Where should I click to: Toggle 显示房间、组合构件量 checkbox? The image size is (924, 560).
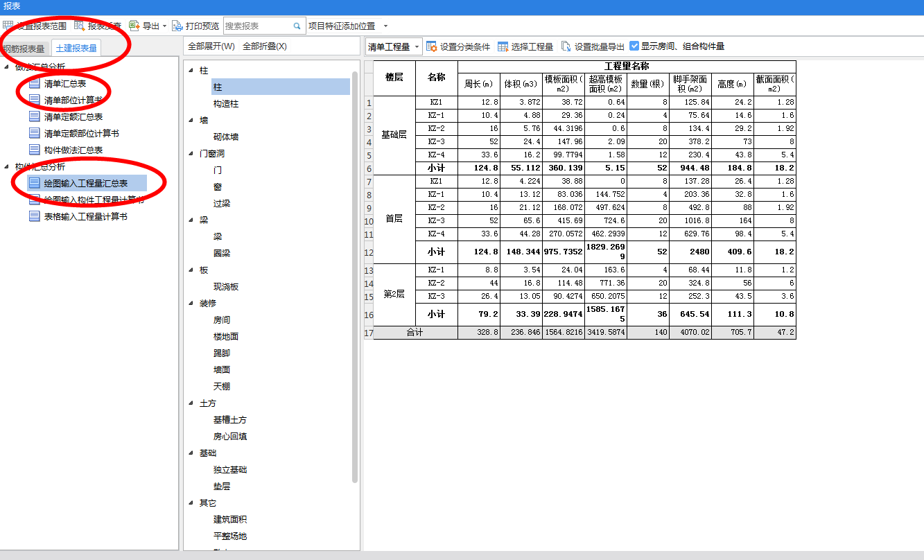tap(634, 46)
